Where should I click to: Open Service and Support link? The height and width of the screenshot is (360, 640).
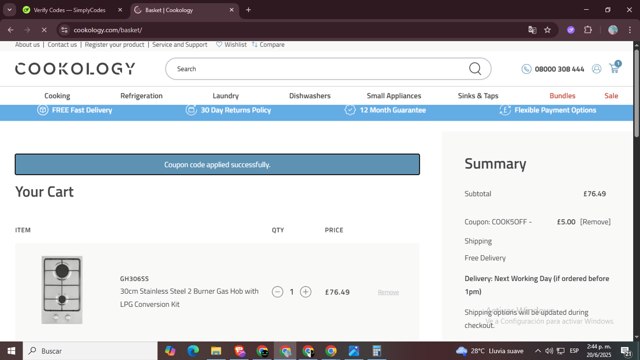pyautogui.click(x=180, y=44)
